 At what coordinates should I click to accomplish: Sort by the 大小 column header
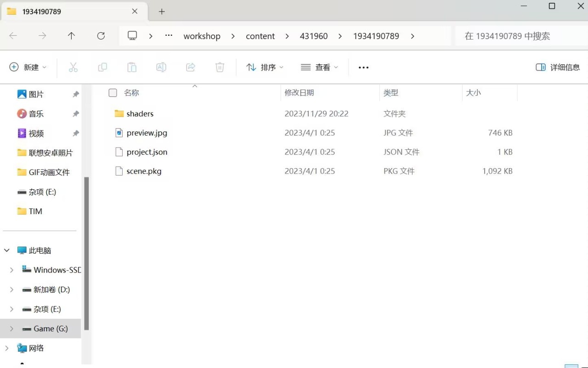click(x=474, y=93)
